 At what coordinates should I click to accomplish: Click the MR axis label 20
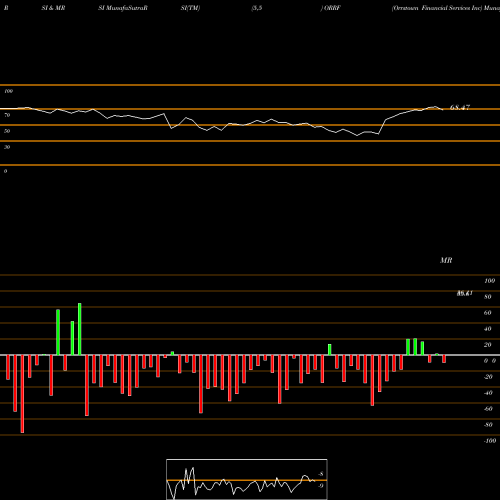487,345
